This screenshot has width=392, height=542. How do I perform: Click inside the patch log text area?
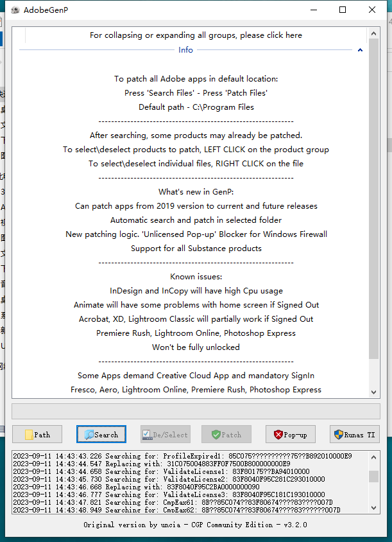click(186, 482)
